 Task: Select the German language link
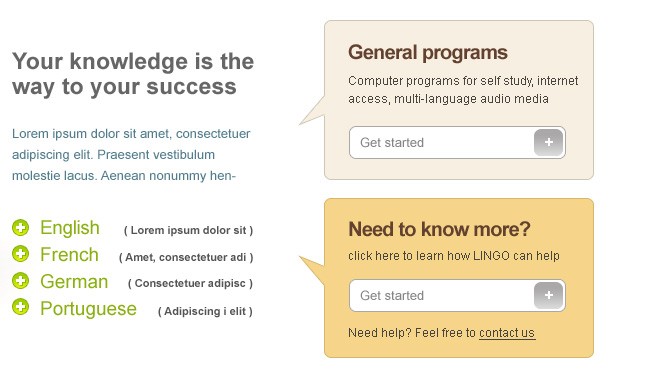tap(74, 282)
